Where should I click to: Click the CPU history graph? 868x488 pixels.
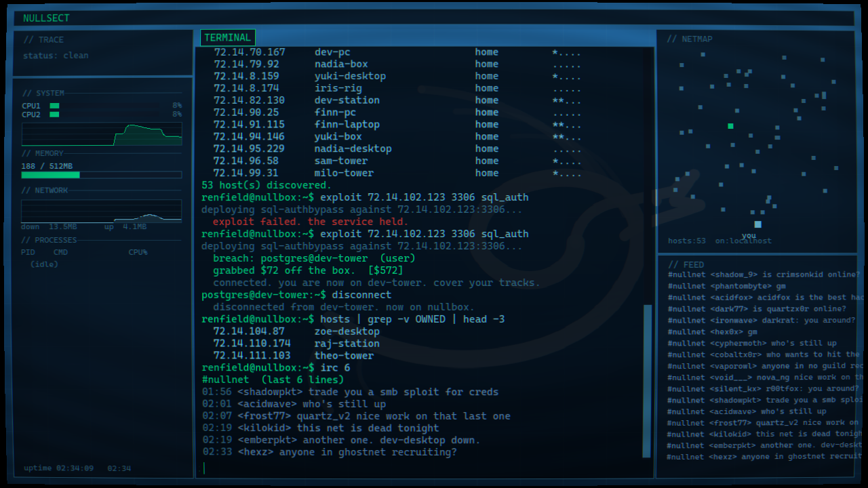(102, 134)
